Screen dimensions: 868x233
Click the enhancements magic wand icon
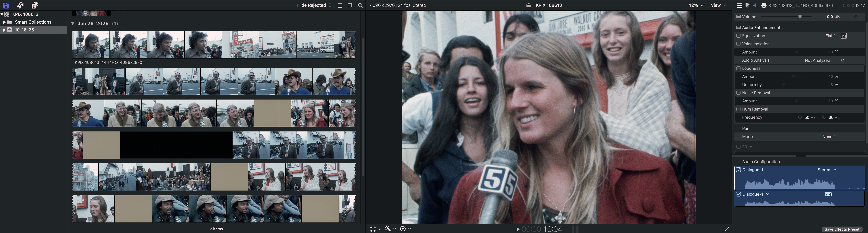388,229
